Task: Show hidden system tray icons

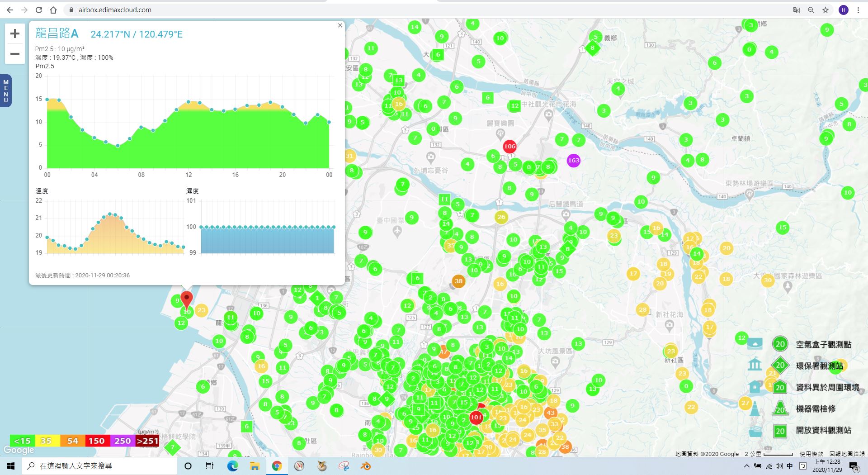Action: pyautogui.click(x=747, y=465)
